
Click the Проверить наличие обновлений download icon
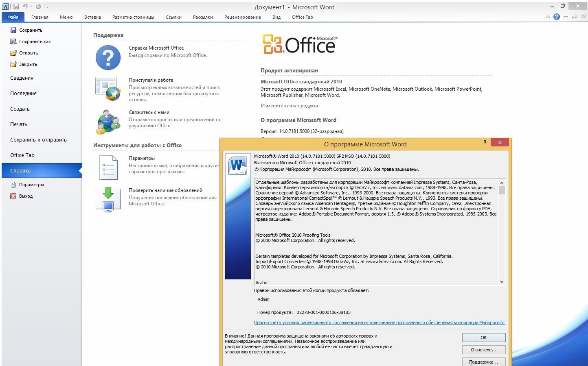tap(108, 199)
